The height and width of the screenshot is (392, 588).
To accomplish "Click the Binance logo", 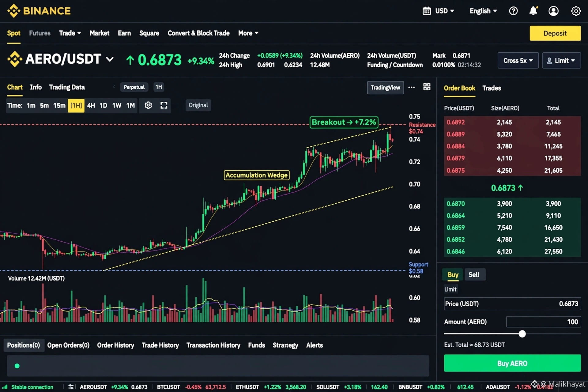I will click(x=39, y=11).
